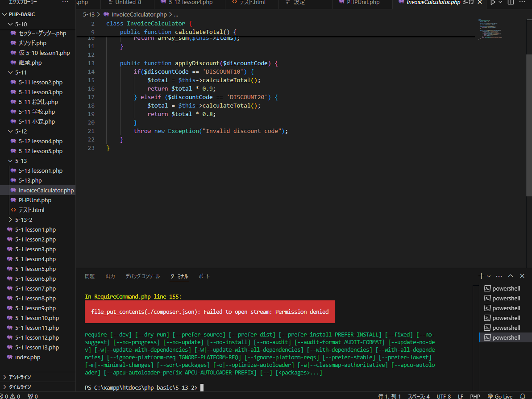Open 5-11 lesson2.php file

37,83
